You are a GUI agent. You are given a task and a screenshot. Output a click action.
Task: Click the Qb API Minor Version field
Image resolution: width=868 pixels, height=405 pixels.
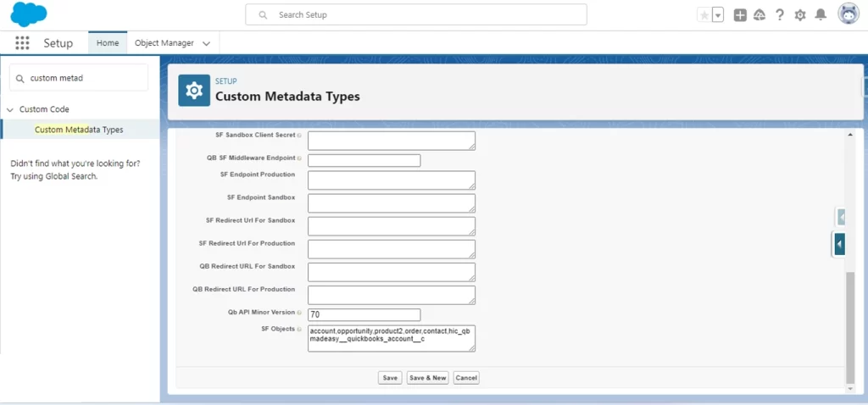[364, 314]
